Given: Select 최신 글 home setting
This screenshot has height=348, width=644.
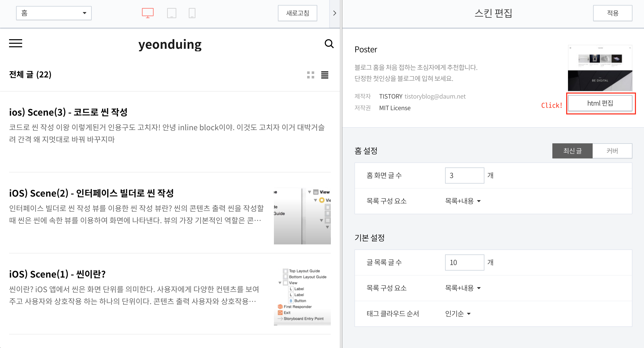Looking at the screenshot, I should [572, 151].
